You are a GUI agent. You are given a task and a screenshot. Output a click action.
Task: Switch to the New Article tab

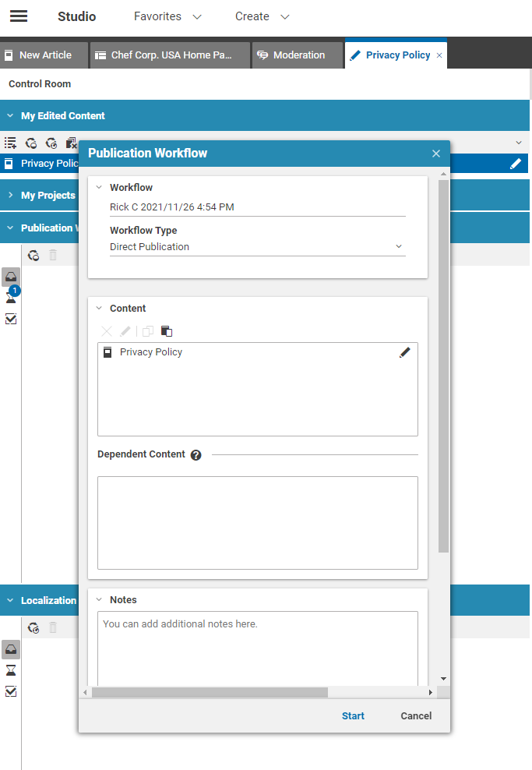pyautogui.click(x=44, y=55)
